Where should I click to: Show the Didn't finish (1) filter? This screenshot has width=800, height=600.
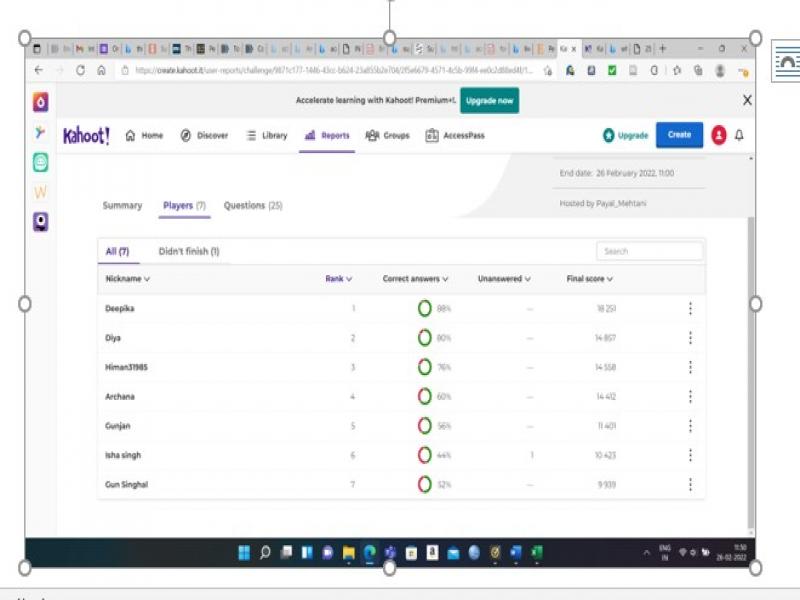[188, 251]
